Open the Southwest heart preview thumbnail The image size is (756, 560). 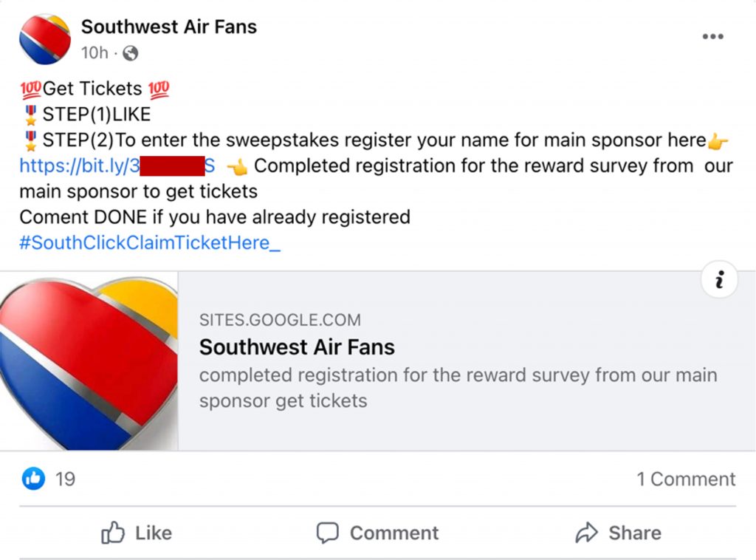tap(89, 361)
